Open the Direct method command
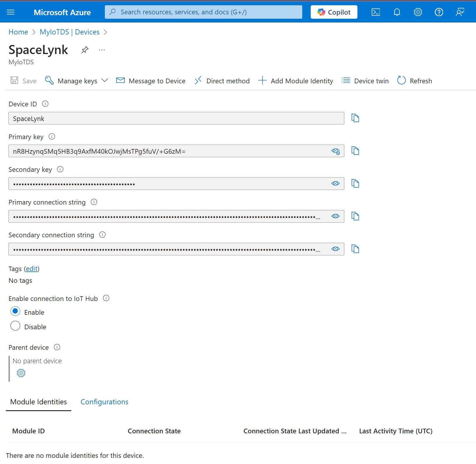This screenshot has height=464, width=476. (222, 81)
